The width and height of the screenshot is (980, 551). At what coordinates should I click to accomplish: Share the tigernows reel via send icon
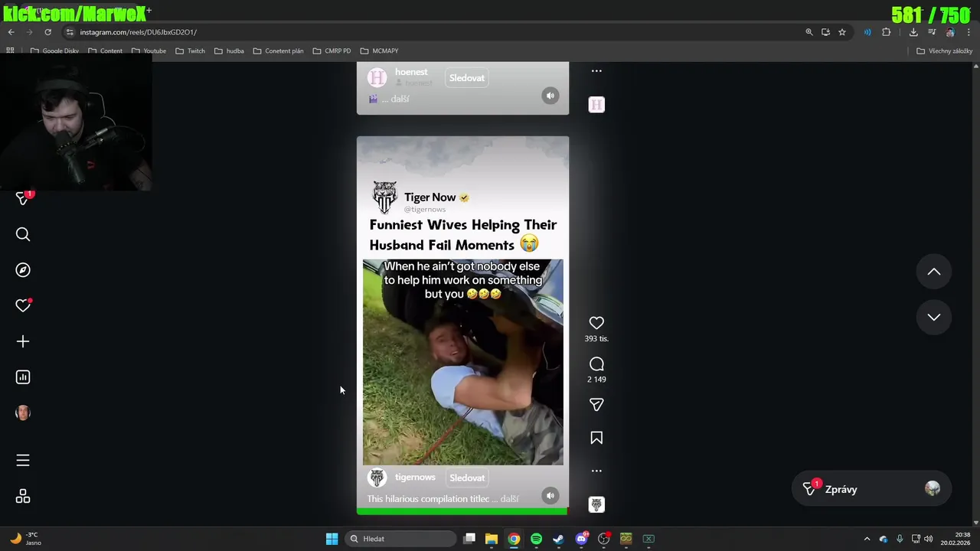[x=596, y=405]
